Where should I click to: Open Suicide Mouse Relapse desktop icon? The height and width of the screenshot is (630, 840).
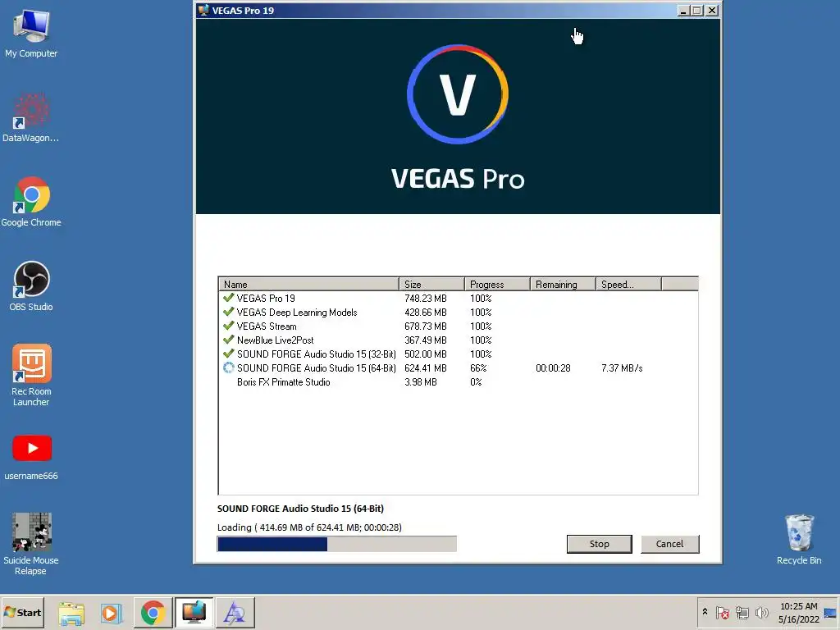31,544
